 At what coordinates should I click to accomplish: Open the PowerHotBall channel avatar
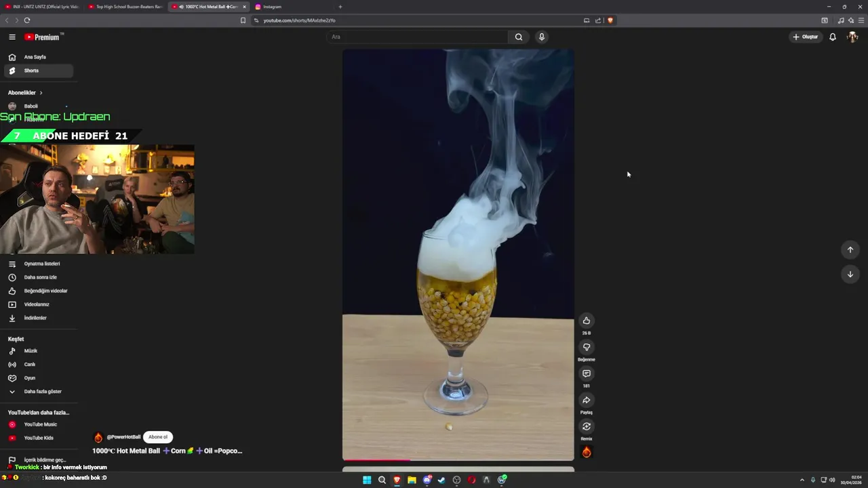(98, 437)
